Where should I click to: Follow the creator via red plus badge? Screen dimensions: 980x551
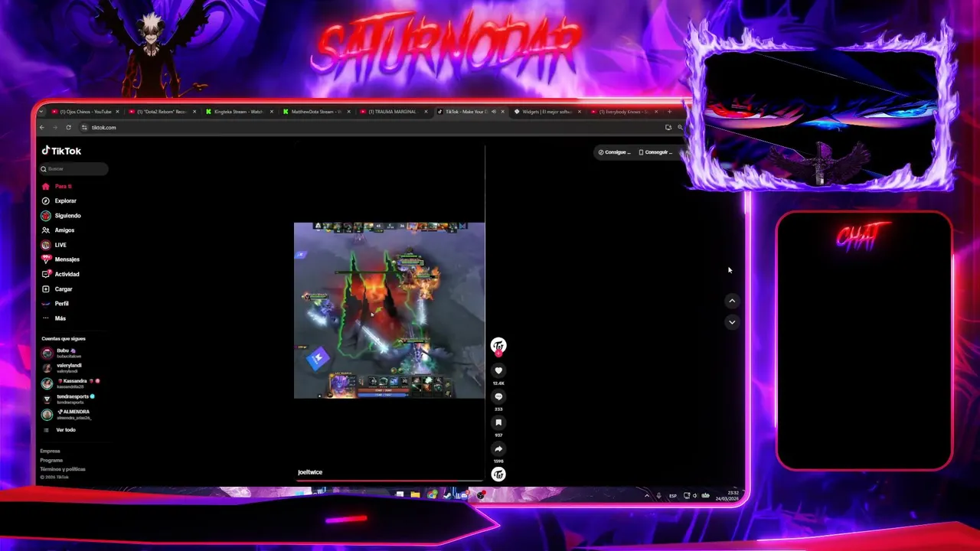(498, 354)
